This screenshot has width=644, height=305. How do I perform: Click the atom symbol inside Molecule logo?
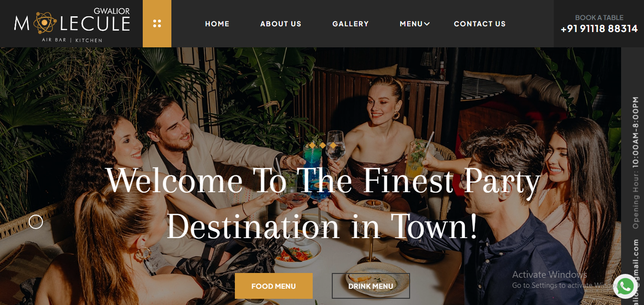tap(43, 22)
